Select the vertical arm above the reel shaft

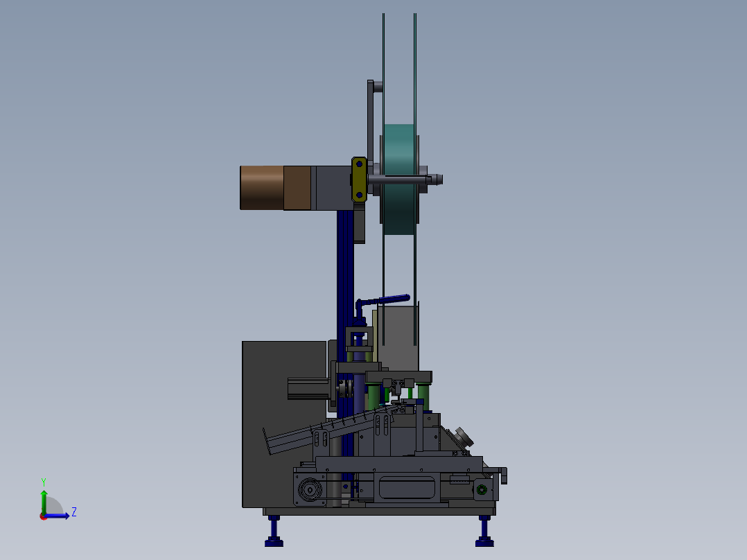pyautogui.click(x=371, y=121)
